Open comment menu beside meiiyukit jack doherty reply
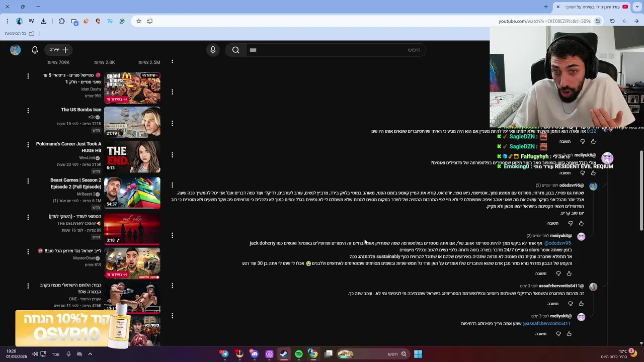 pyautogui.click(x=172, y=235)
